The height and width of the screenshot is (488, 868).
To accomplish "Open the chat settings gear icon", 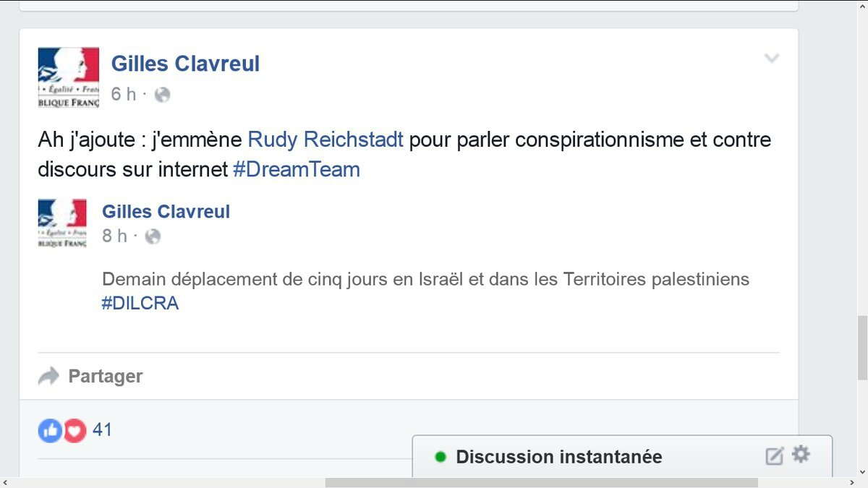I will (x=801, y=454).
